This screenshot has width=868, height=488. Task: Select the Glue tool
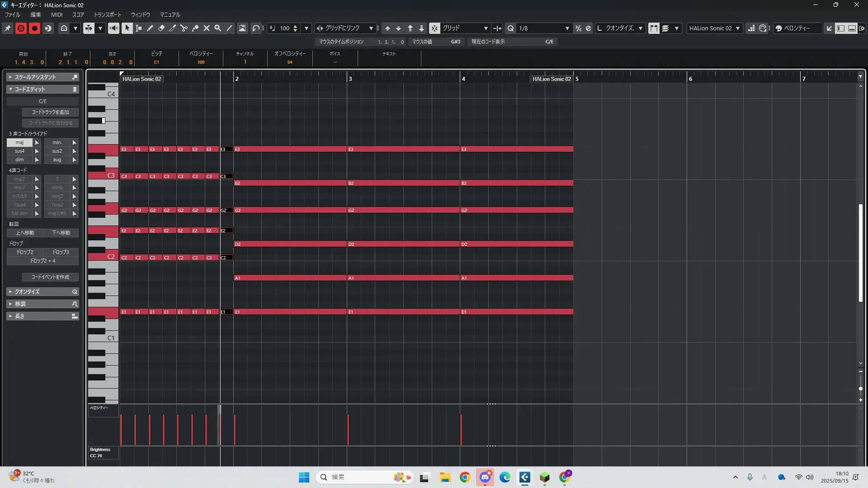tap(195, 28)
